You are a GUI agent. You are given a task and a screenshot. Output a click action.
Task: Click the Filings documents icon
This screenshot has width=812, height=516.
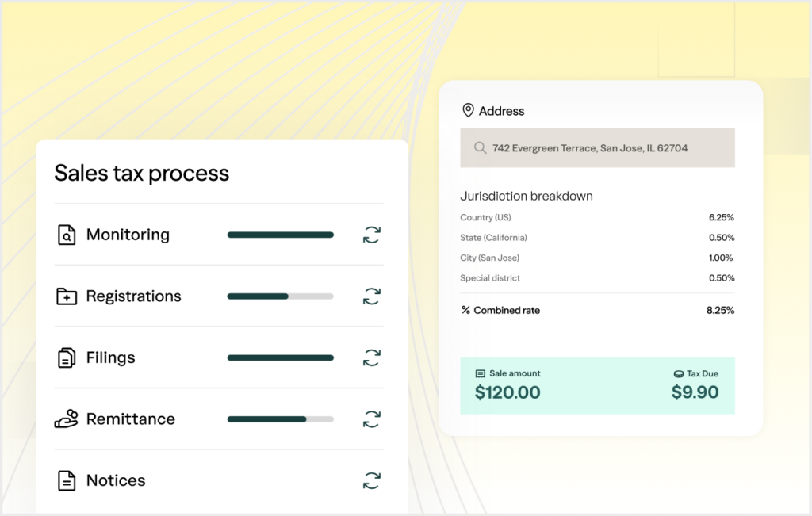(x=67, y=358)
